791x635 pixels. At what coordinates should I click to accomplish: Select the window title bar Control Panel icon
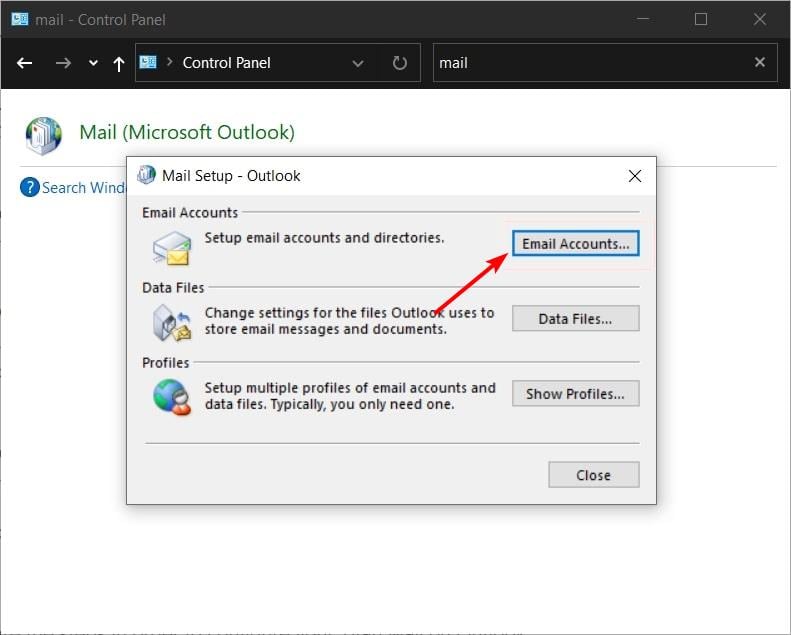pyautogui.click(x=20, y=19)
